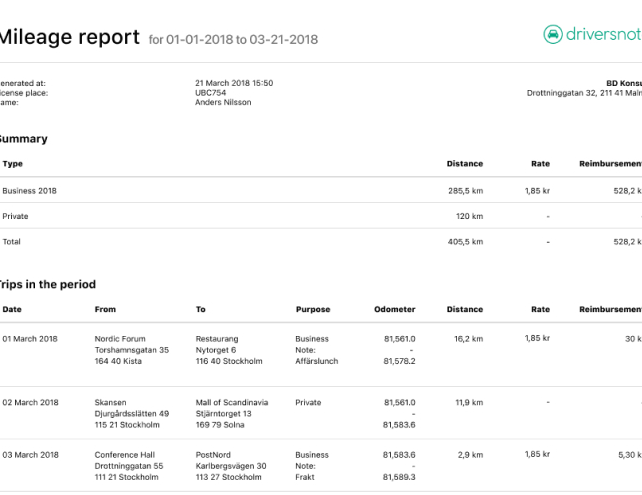
Task: Select license plate value 'UBC754'
Action: click(x=210, y=93)
